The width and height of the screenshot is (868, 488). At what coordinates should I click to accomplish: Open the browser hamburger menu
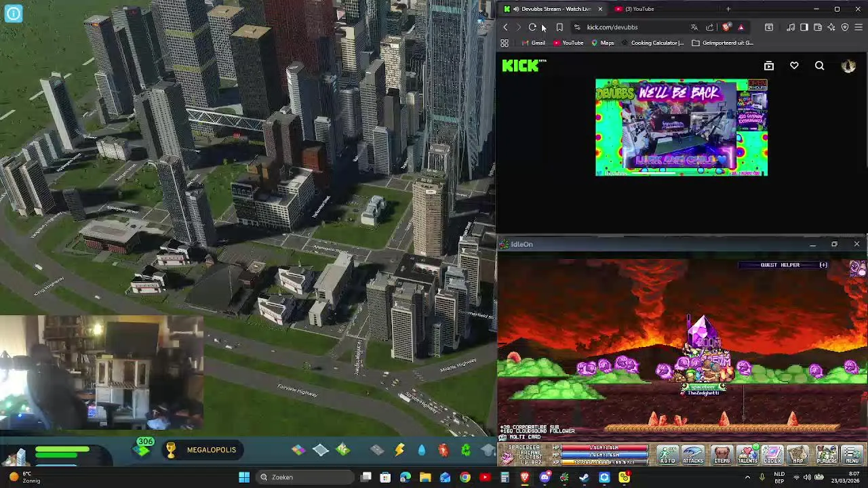(859, 27)
